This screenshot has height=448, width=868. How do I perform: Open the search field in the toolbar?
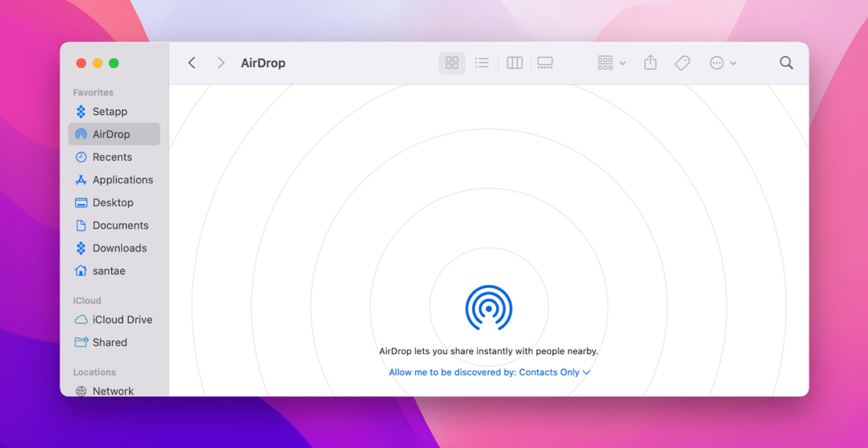[x=786, y=62]
